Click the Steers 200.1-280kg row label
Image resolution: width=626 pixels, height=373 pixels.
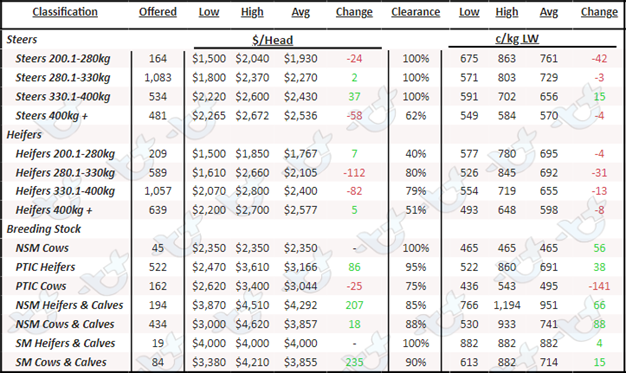tap(63, 59)
